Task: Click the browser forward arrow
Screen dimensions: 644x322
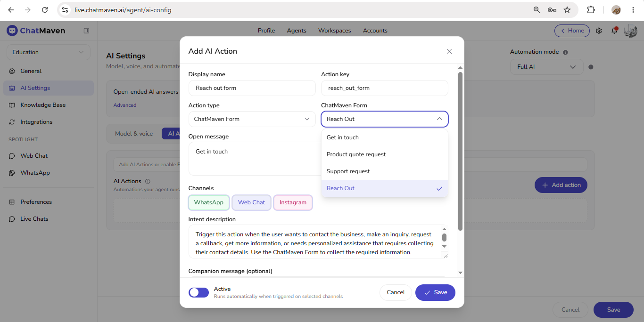Action: [x=28, y=10]
